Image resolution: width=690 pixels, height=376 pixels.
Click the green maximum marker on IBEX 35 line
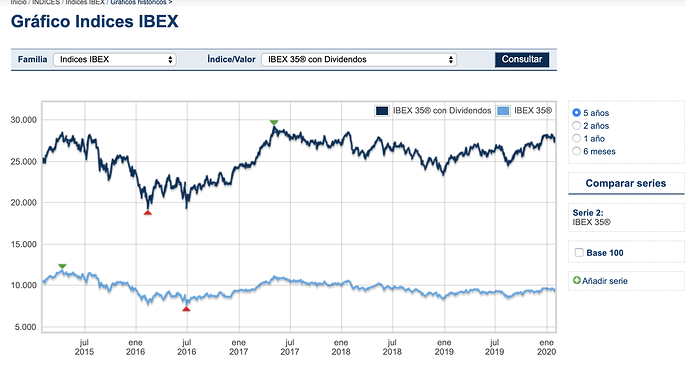(62, 266)
